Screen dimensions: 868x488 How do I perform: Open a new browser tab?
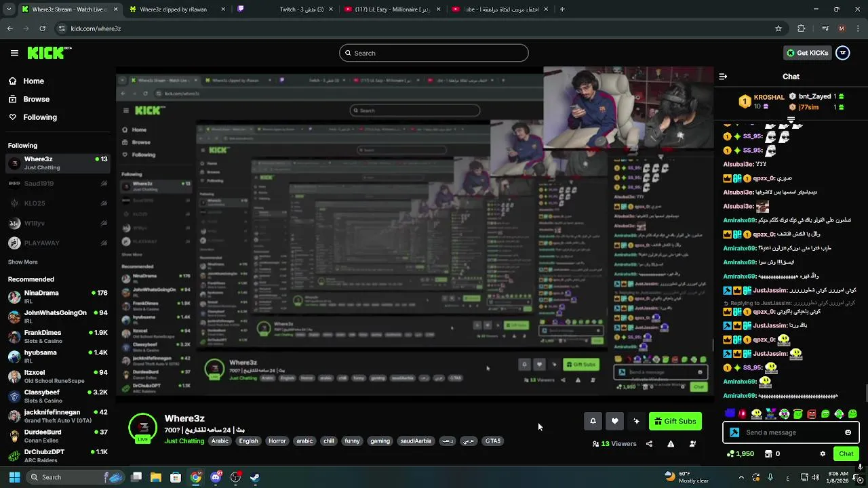pos(562,9)
